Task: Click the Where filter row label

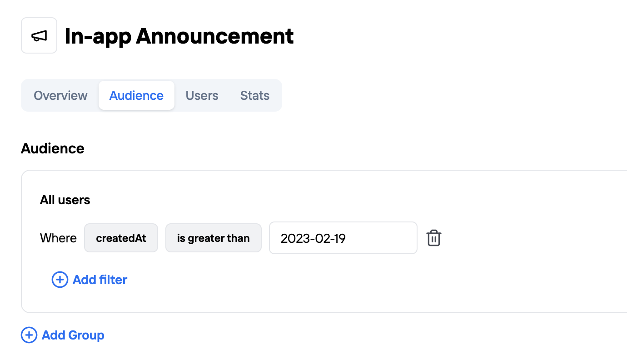Action: pos(58,237)
